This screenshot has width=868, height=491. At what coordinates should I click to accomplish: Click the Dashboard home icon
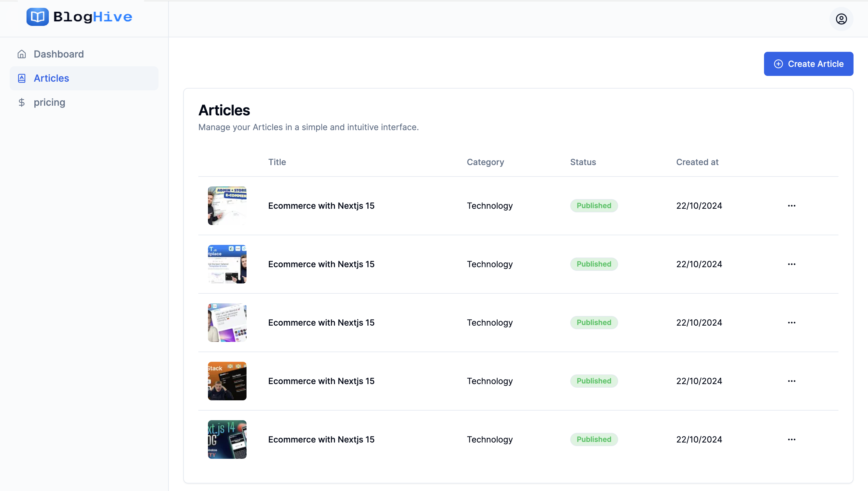pos(22,54)
